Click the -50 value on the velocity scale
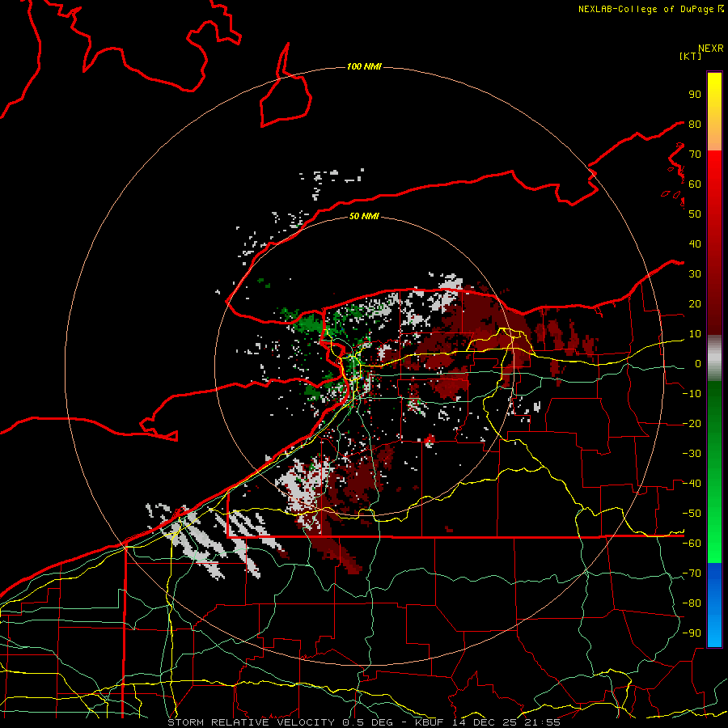 click(692, 514)
